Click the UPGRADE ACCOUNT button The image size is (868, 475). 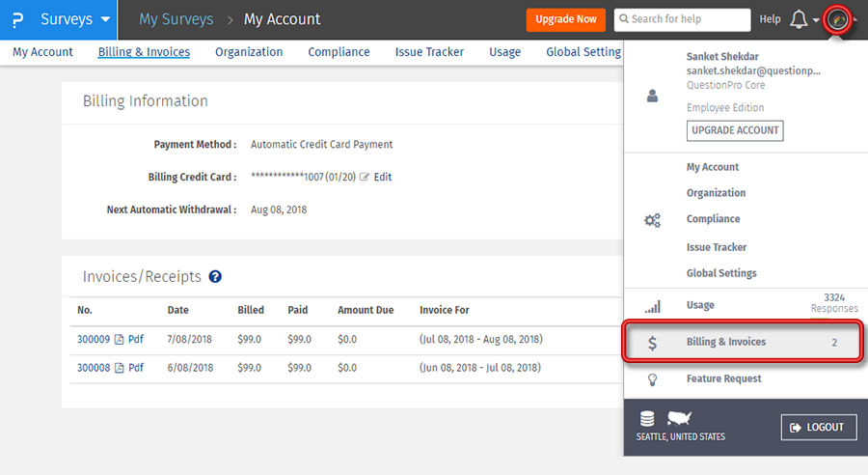[734, 130]
